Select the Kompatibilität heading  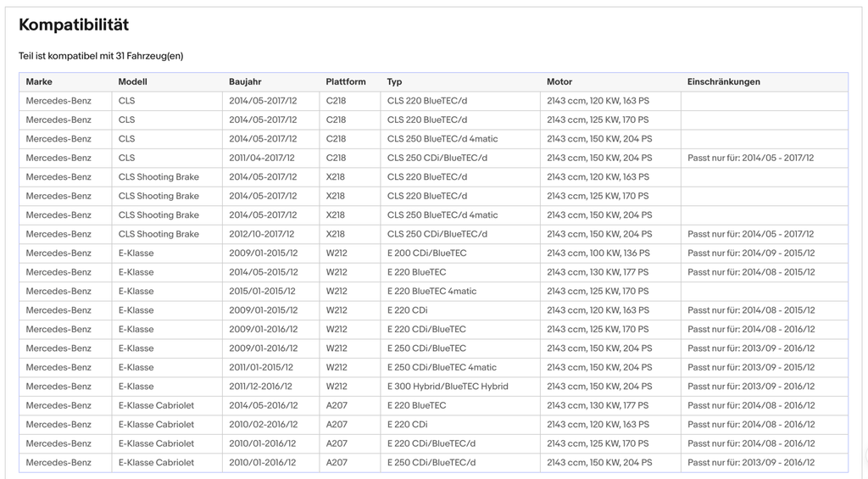click(x=74, y=25)
